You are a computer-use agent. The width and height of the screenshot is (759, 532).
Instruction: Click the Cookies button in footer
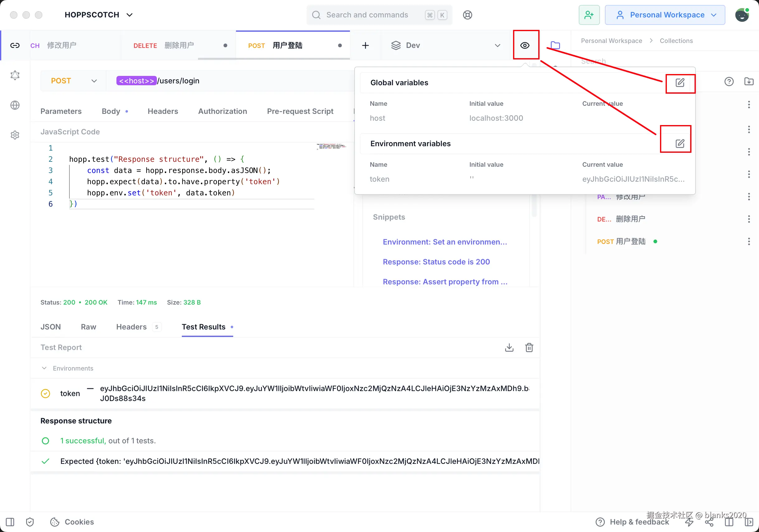[x=72, y=522]
